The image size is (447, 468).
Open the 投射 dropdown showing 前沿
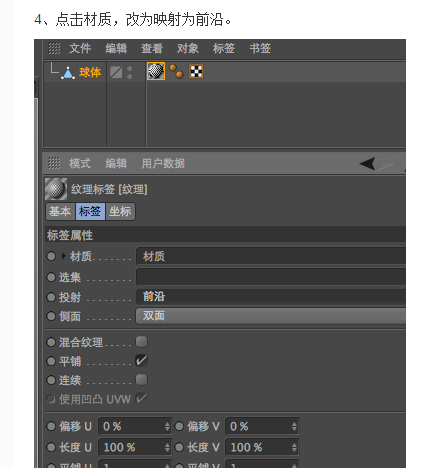[x=271, y=297]
